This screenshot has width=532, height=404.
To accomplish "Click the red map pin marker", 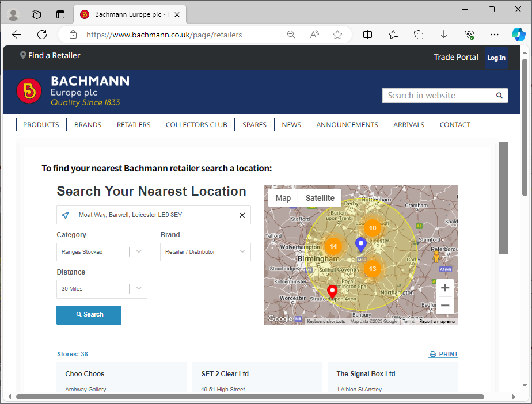I will [x=332, y=292].
